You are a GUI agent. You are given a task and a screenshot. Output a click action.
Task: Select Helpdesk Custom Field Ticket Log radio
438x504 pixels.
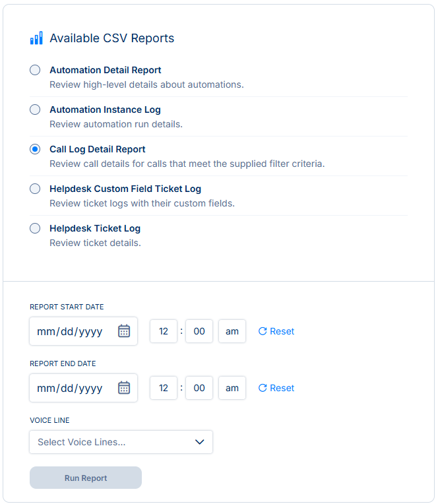pyautogui.click(x=35, y=189)
